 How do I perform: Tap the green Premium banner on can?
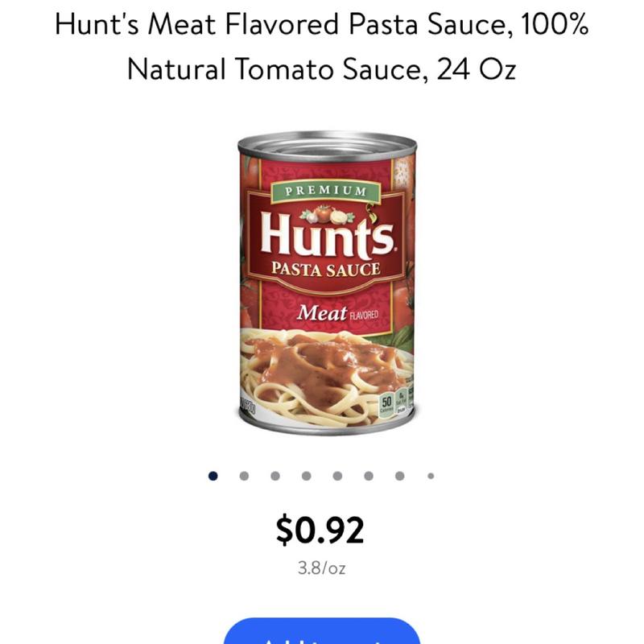pyautogui.click(x=324, y=192)
